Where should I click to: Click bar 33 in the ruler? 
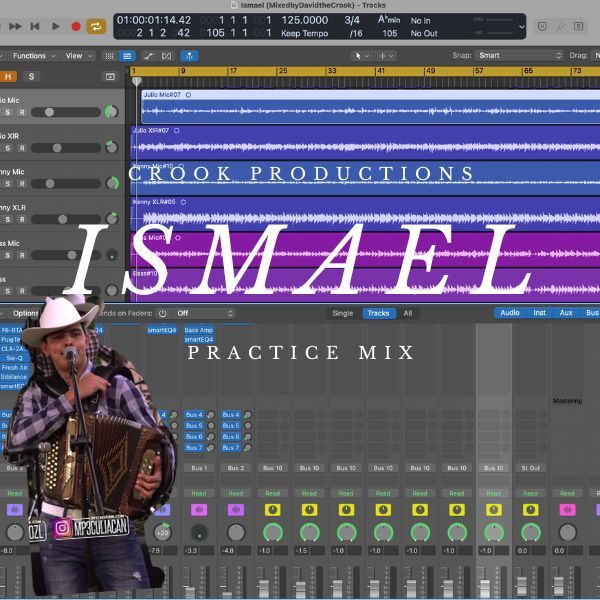332,71
